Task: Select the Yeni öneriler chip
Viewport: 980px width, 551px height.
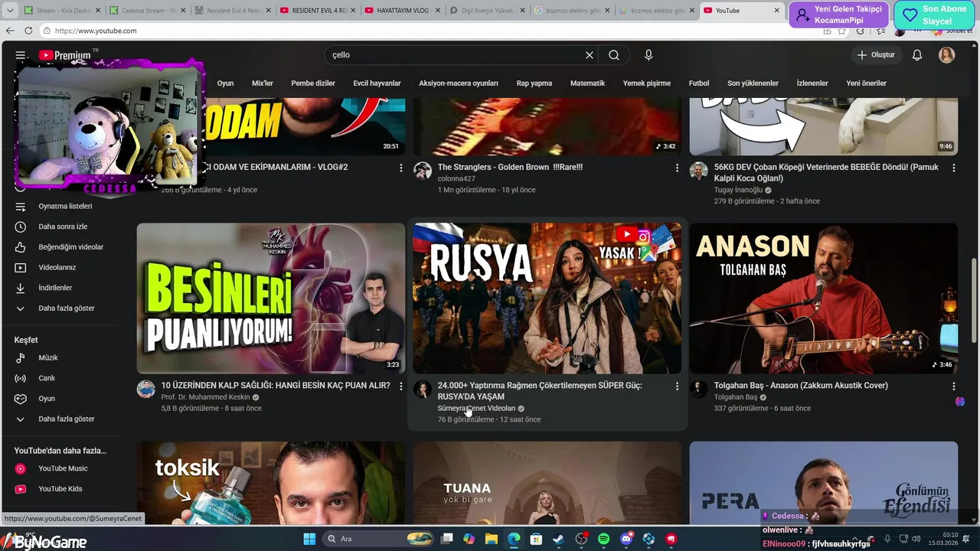Action: coord(866,83)
